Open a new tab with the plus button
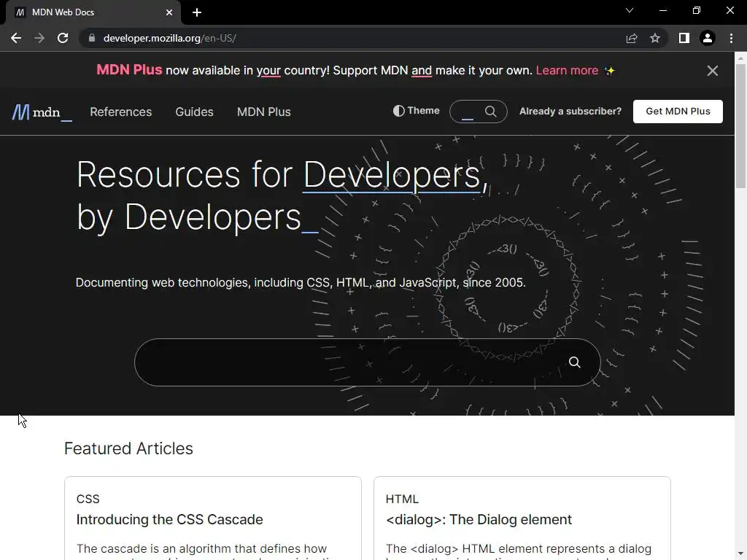The height and width of the screenshot is (560, 747). click(x=197, y=12)
